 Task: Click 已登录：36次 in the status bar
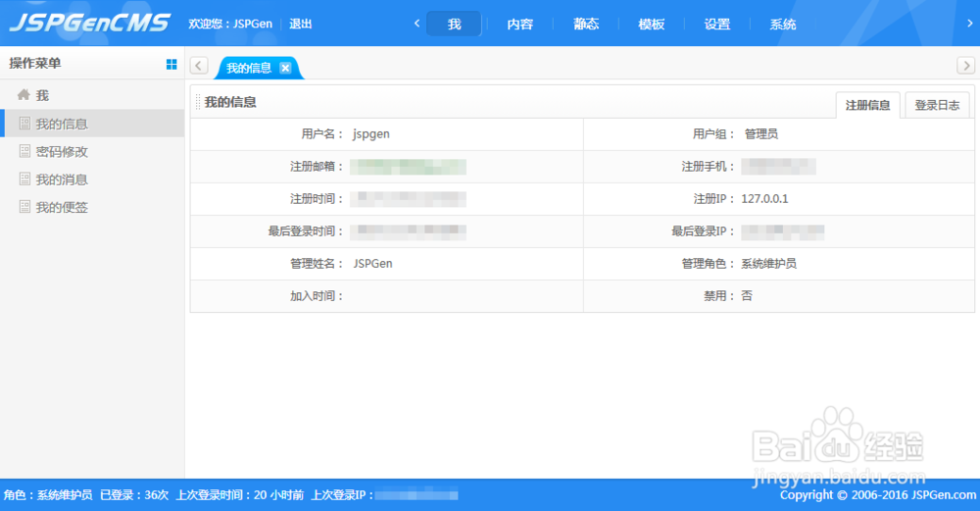(134, 494)
